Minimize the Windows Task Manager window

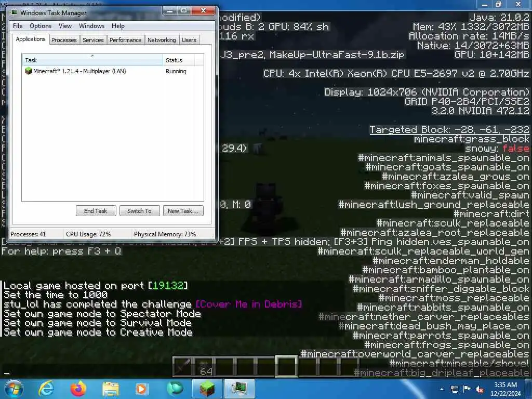[170, 11]
